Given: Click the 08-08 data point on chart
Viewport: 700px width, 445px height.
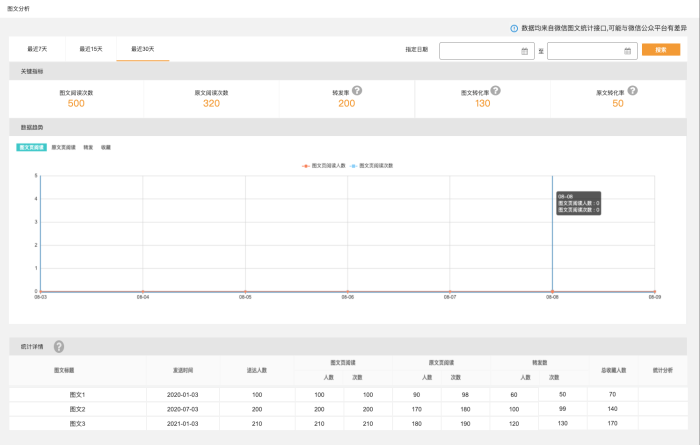Looking at the screenshot, I should (552, 291).
